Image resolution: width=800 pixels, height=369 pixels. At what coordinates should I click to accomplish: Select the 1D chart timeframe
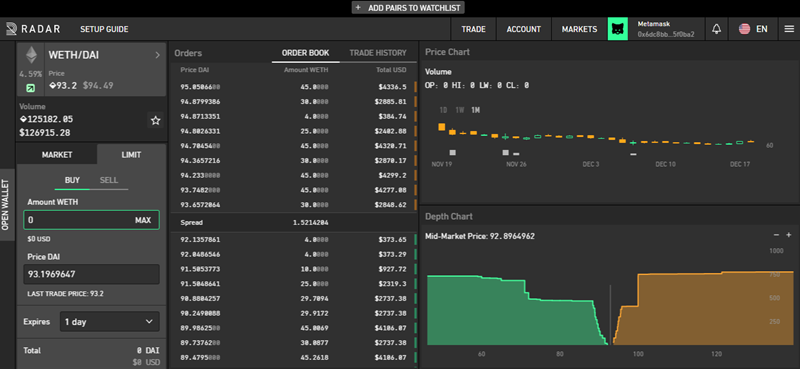tap(444, 110)
